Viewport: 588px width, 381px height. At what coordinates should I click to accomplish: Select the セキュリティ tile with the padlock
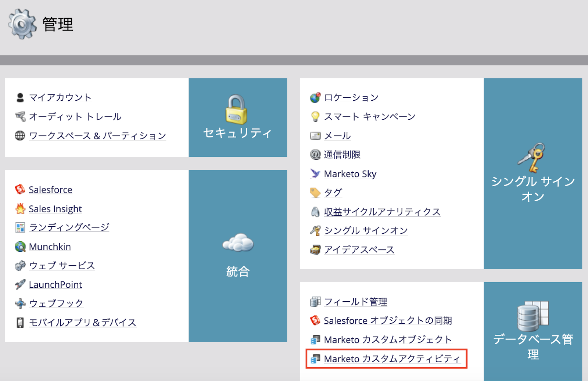[238, 118]
